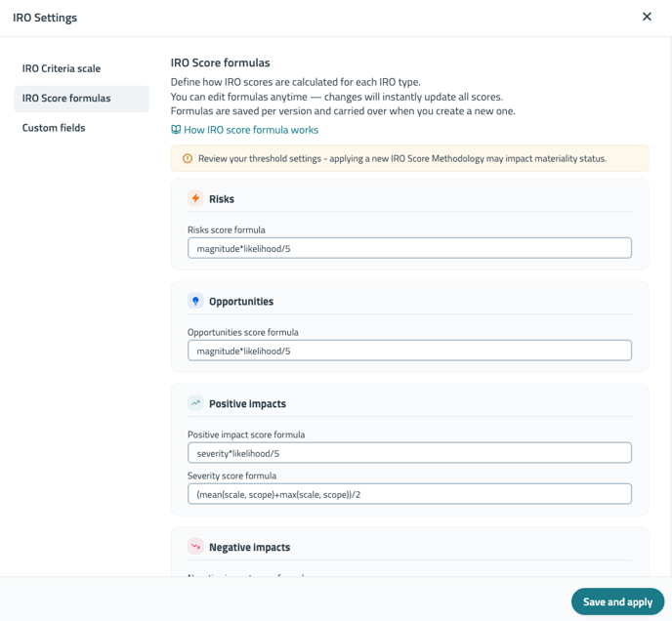Viewport: 672px width, 621px height.
Task: Click the orange warning info icon
Action: pyautogui.click(x=188, y=158)
